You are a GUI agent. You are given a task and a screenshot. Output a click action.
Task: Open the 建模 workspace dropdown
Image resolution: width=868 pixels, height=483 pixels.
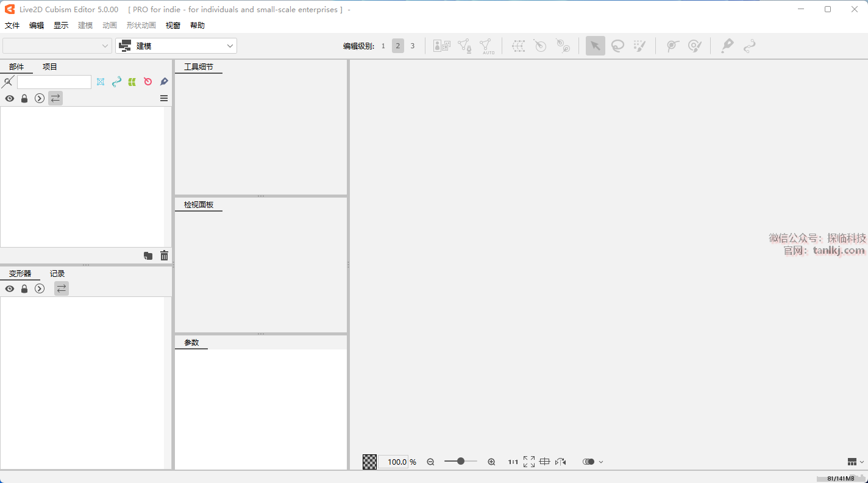[x=176, y=46]
